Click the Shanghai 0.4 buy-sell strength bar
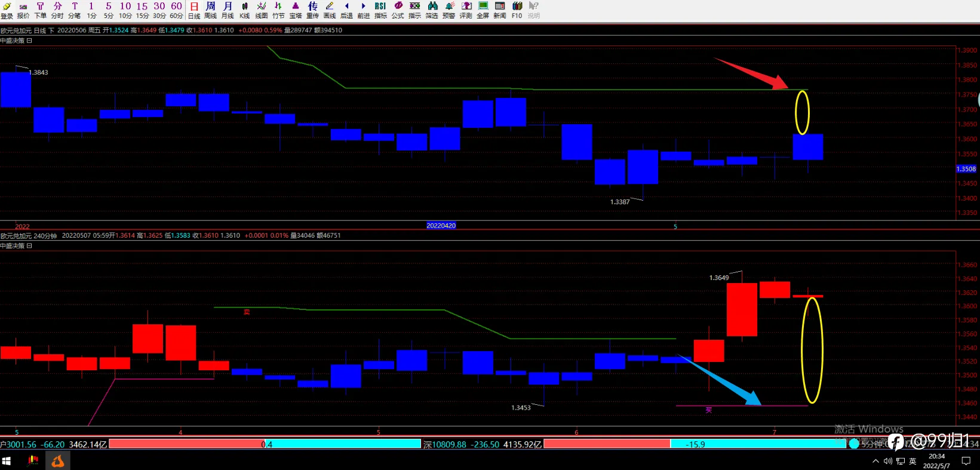 [265, 444]
